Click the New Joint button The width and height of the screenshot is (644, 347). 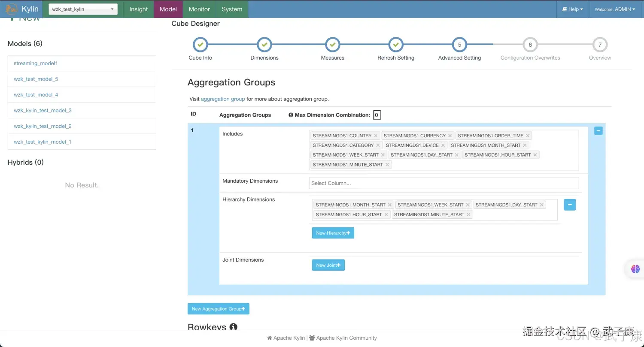tap(328, 265)
